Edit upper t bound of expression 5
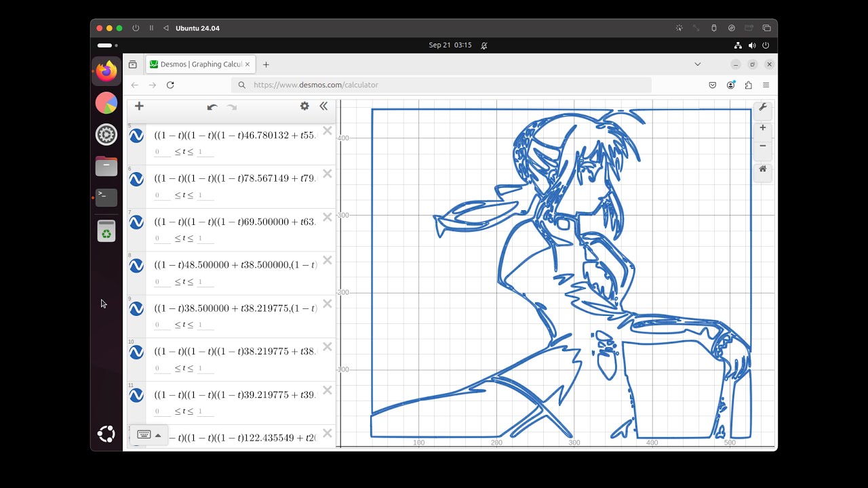This screenshot has width=868, height=488. (x=205, y=152)
